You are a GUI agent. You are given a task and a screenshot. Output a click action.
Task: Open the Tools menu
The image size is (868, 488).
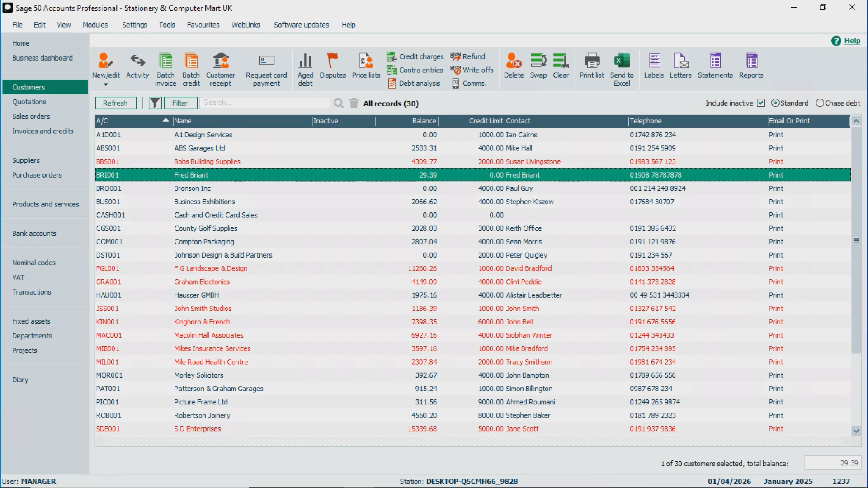(x=167, y=25)
